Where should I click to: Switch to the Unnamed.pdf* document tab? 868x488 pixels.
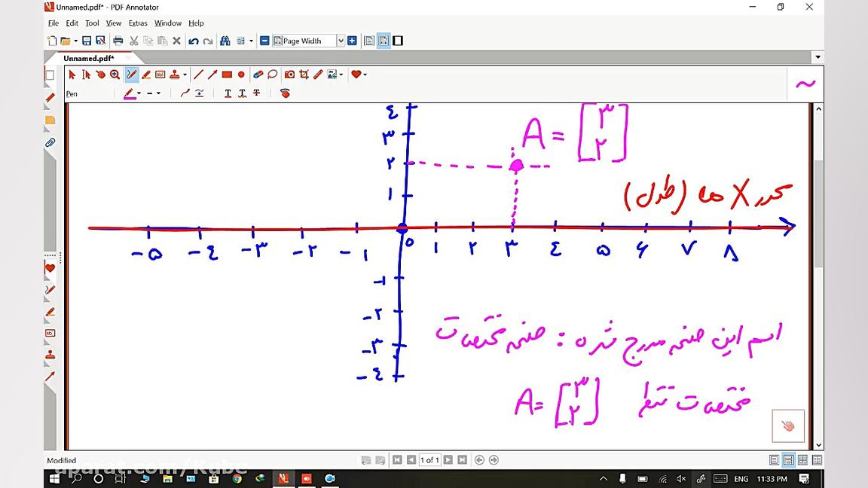pos(89,58)
